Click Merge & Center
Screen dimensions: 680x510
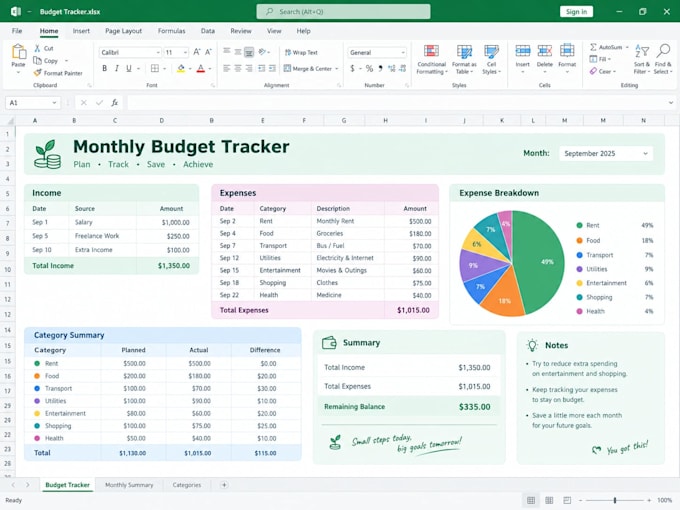(311, 69)
